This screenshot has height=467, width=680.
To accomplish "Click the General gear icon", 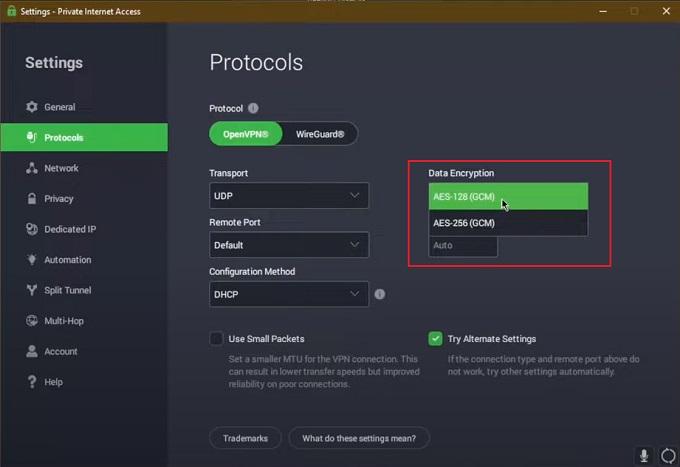I will pos(32,107).
